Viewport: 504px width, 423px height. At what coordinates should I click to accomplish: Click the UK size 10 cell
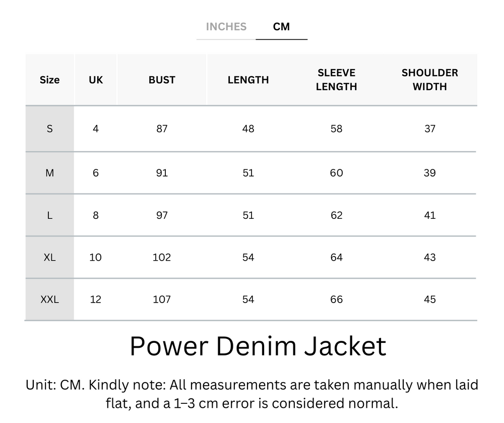click(96, 257)
